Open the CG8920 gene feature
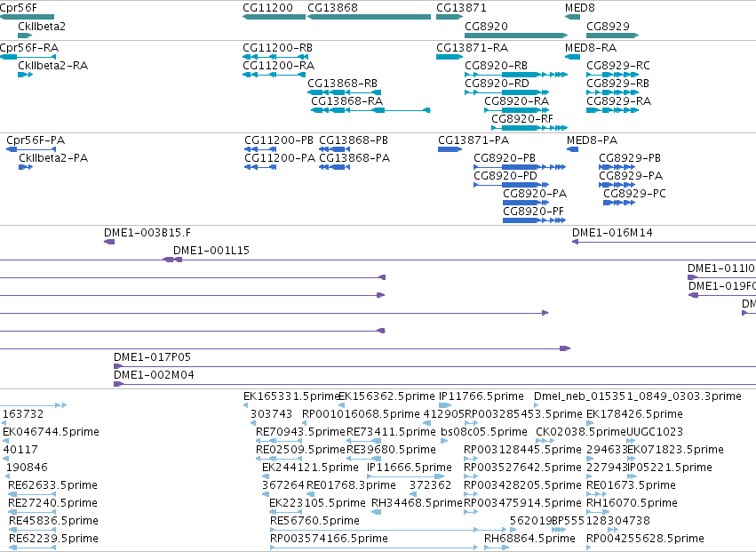The height and width of the screenshot is (552, 756). click(516, 36)
